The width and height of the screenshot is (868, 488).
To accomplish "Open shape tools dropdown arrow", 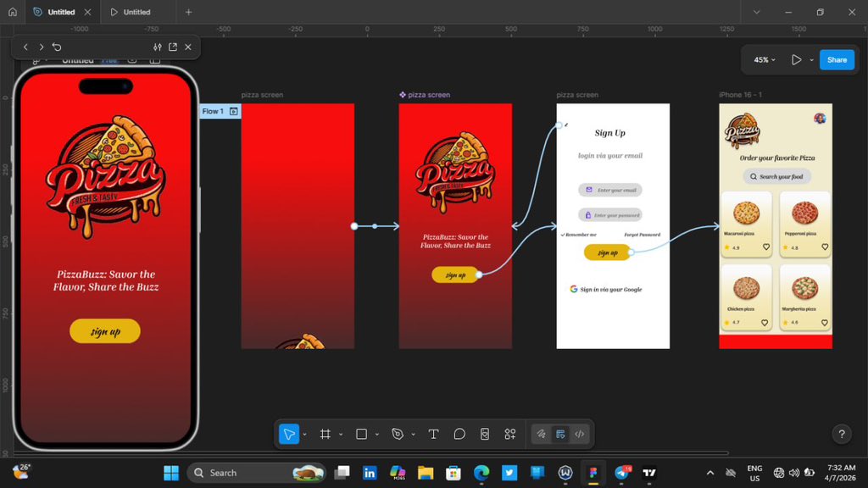I will 377,435.
